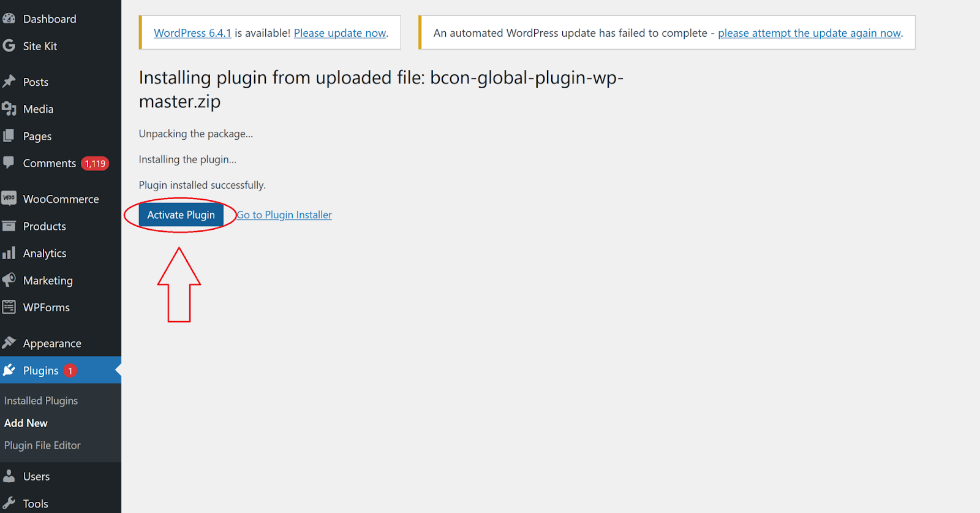Open the Tools wrench icon
Screen dimensions: 980x513
[9, 503]
